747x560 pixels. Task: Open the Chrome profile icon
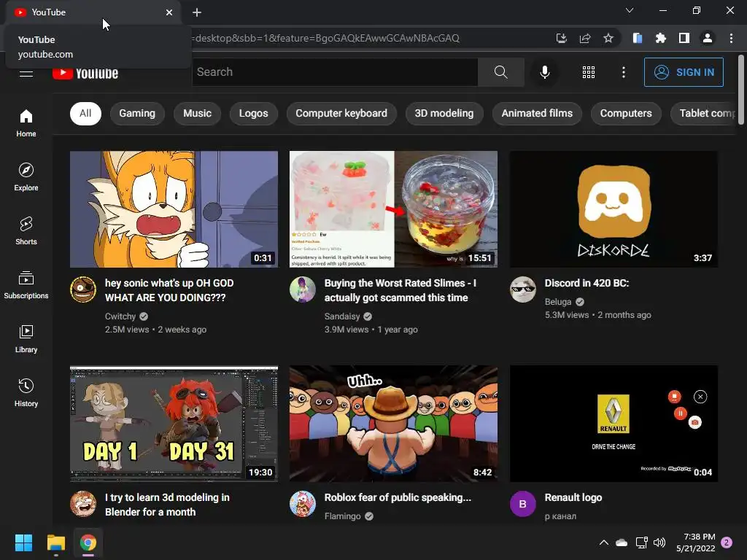tap(708, 38)
